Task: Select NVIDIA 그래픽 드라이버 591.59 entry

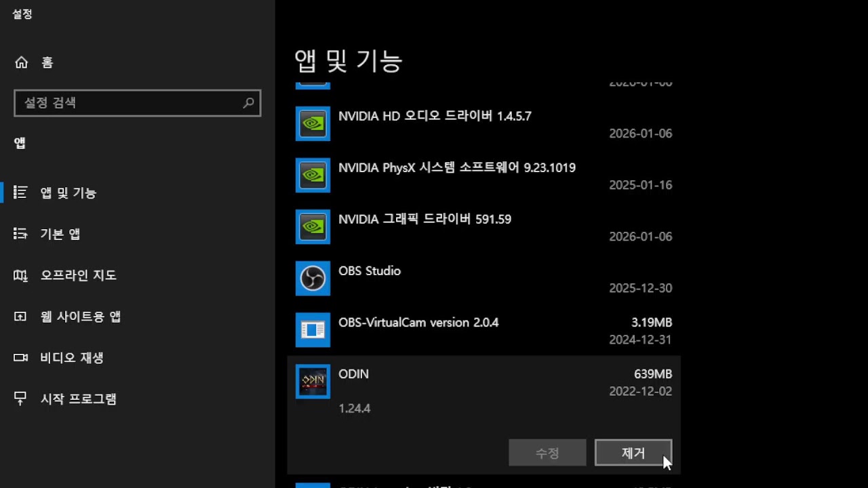Action: [x=484, y=226]
